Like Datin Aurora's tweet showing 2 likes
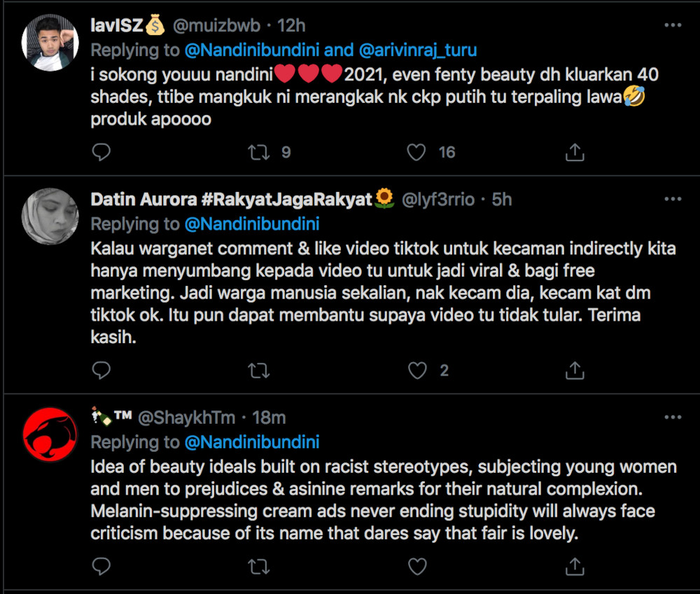Screen dimensions: 700x594 [x=418, y=370]
